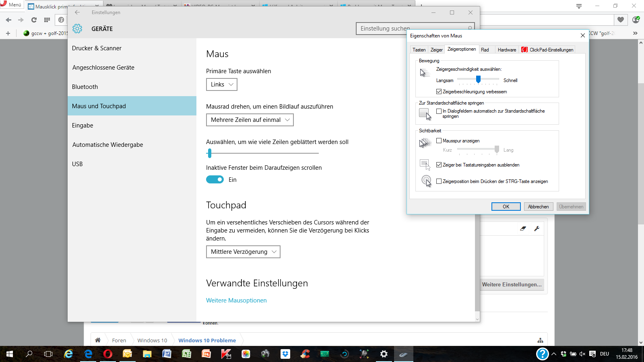Expand hidden system tray icons chevron

click(x=554, y=354)
